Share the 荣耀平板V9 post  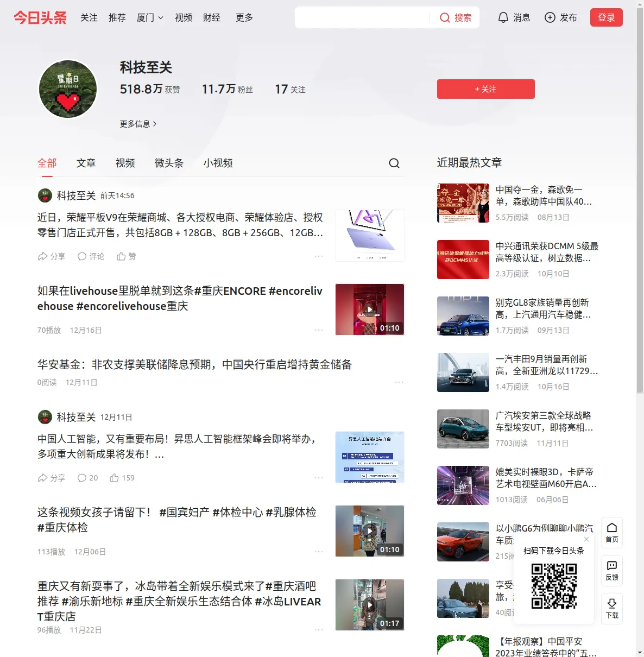(x=51, y=256)
